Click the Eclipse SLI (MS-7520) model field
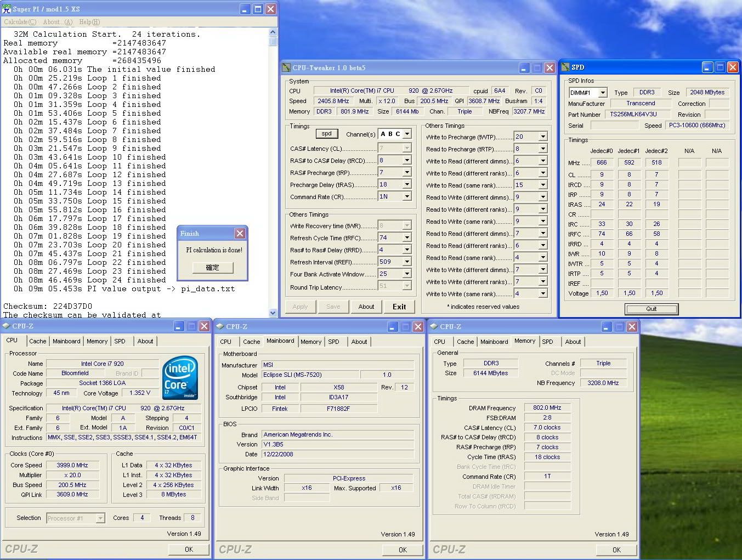The height and width of the screenshot is (560, 742). tap(310, 375)
